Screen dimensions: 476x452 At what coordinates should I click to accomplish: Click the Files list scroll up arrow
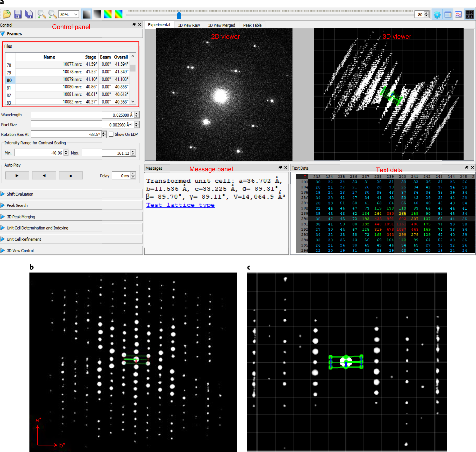tap(133, 56)
